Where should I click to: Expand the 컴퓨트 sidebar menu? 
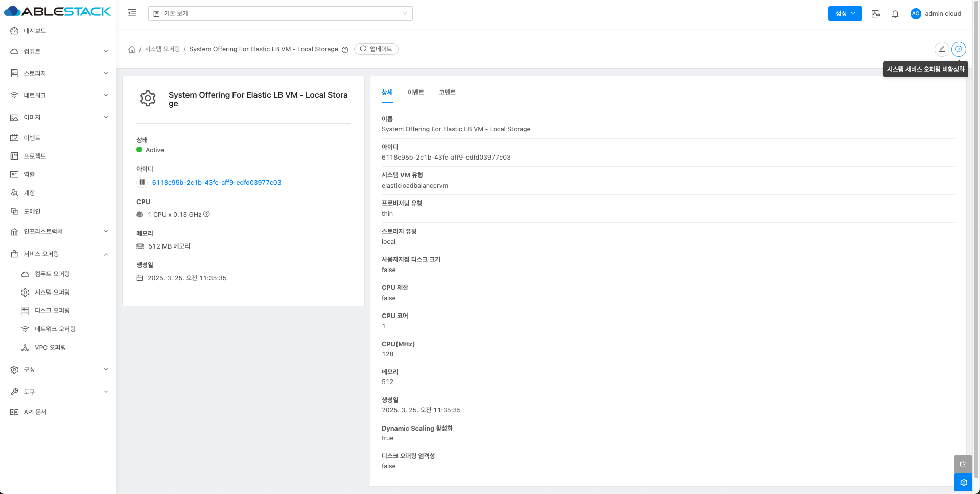coord(59,51)
